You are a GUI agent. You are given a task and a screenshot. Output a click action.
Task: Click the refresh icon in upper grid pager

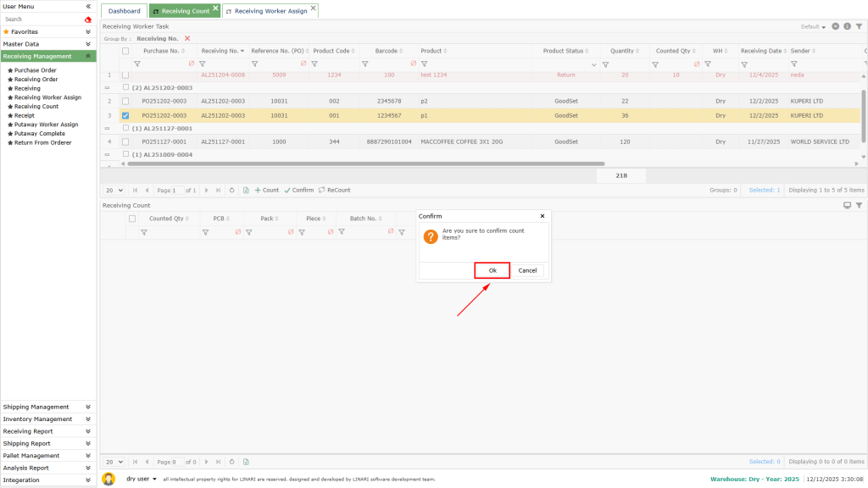click(232, 190)
